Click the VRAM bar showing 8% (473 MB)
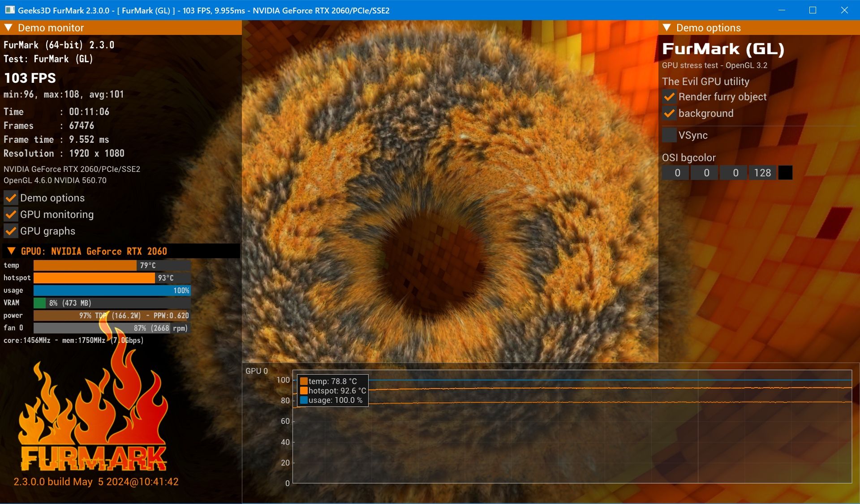Viewport: 860px width, 504px height. click(112, 303)
